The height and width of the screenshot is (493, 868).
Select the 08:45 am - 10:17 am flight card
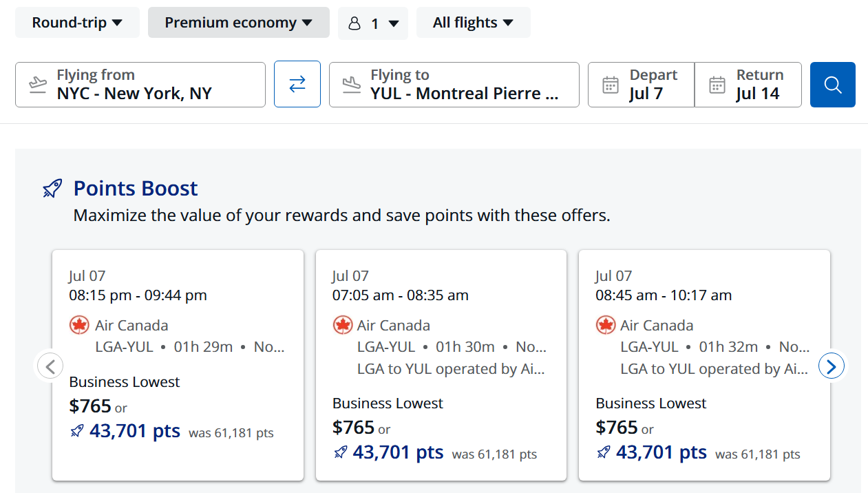704,365
